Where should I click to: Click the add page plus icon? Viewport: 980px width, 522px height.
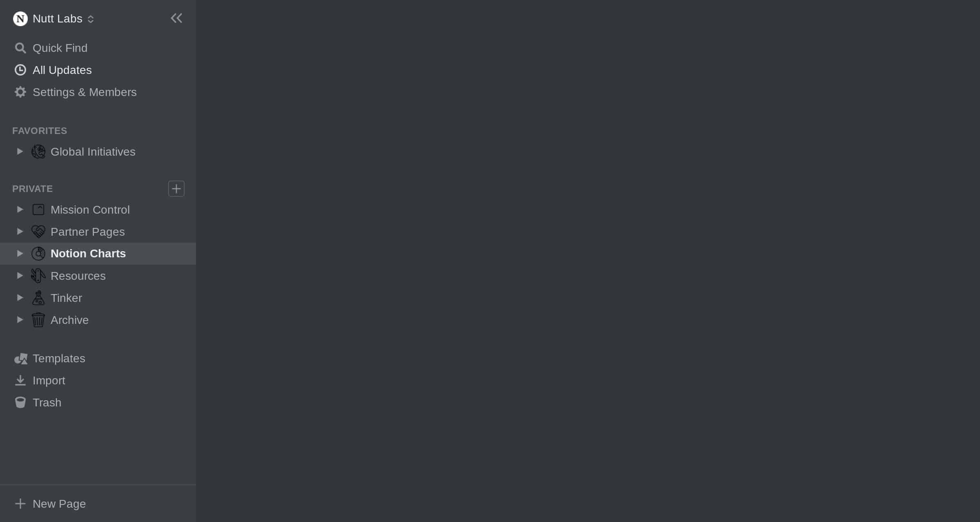(x=176, y=189)
